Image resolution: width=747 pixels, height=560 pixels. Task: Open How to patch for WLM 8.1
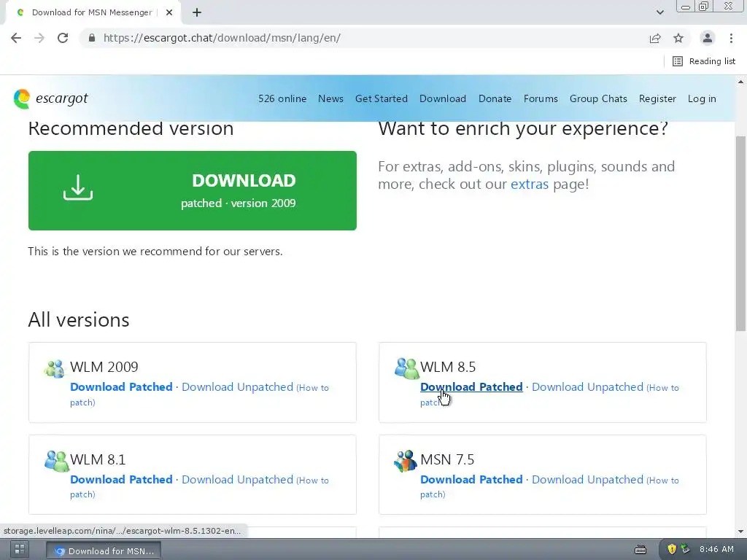(312, 480)
